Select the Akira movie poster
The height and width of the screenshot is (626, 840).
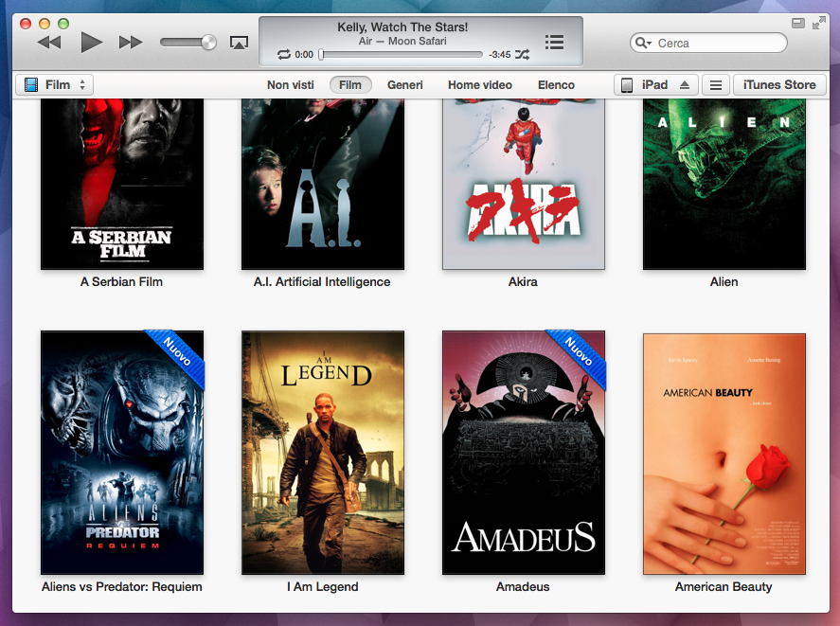(524, 184)
